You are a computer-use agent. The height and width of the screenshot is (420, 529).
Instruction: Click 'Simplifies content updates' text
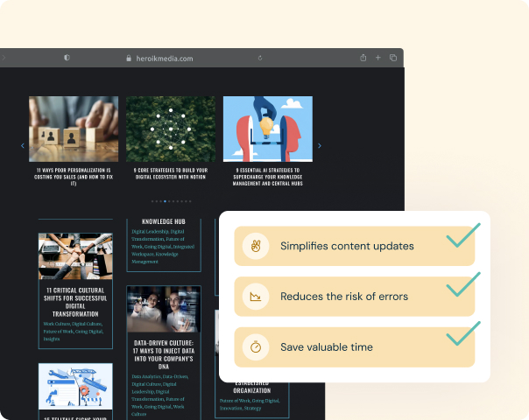click(x=347, y=246)
